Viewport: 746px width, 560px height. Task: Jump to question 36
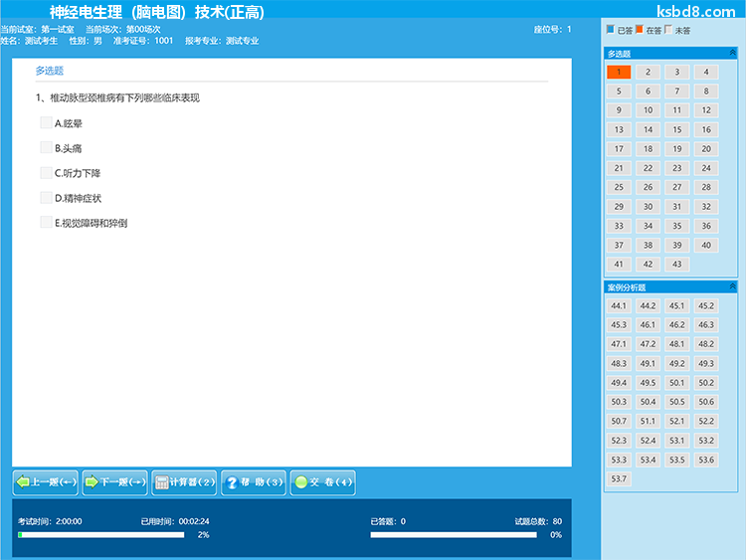[x=706, y=226]
